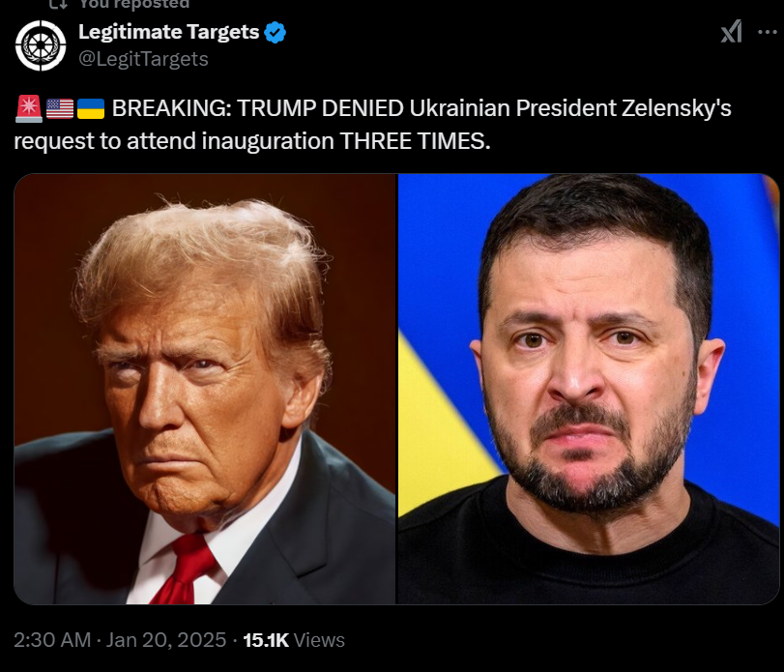
Task: Click the 2:30 AM post time
Action: [52, 640]
